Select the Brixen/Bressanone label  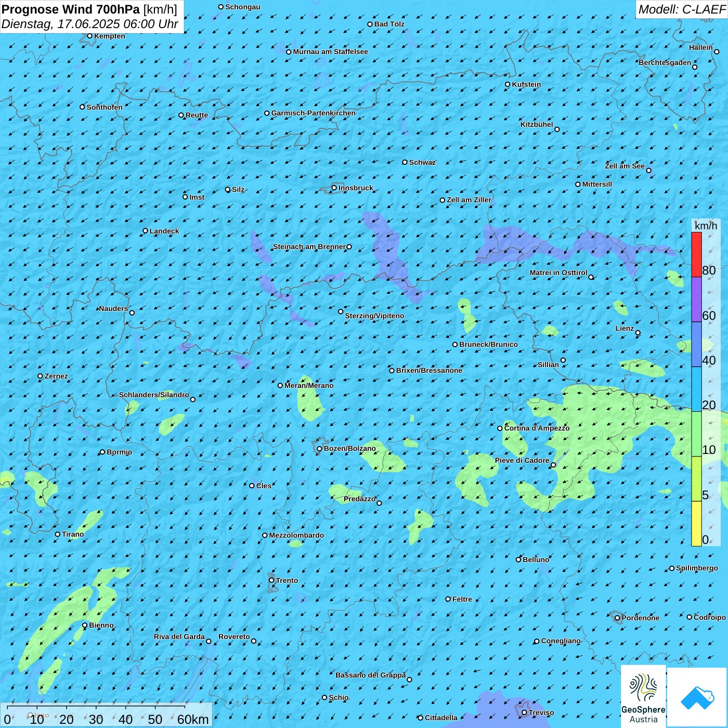(429, 370)
